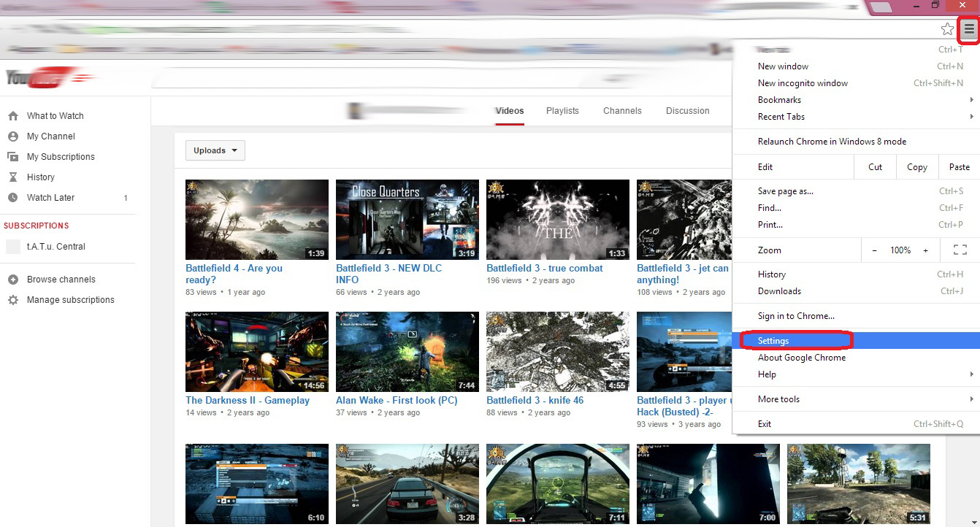
Task: Open the Uploads dropdown
Action: point(215,150)
